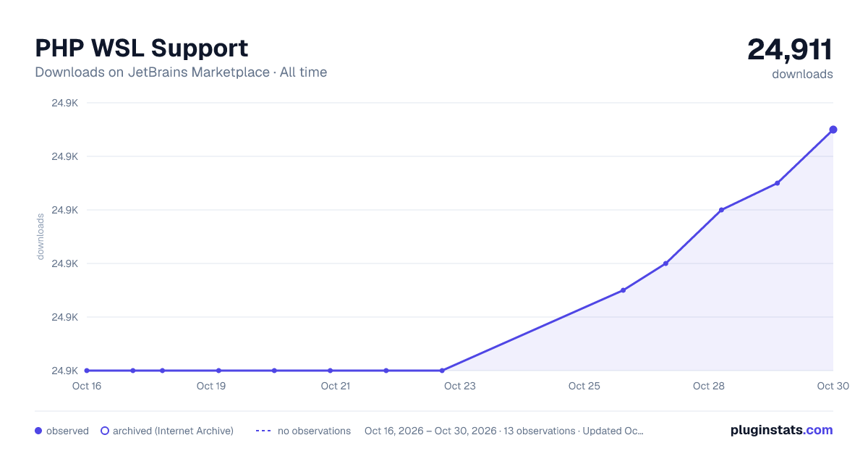This screenshot has height=456, width=868.
Task: Click the topmost 24.9K y-axis label
Action: tap(64, 103)
